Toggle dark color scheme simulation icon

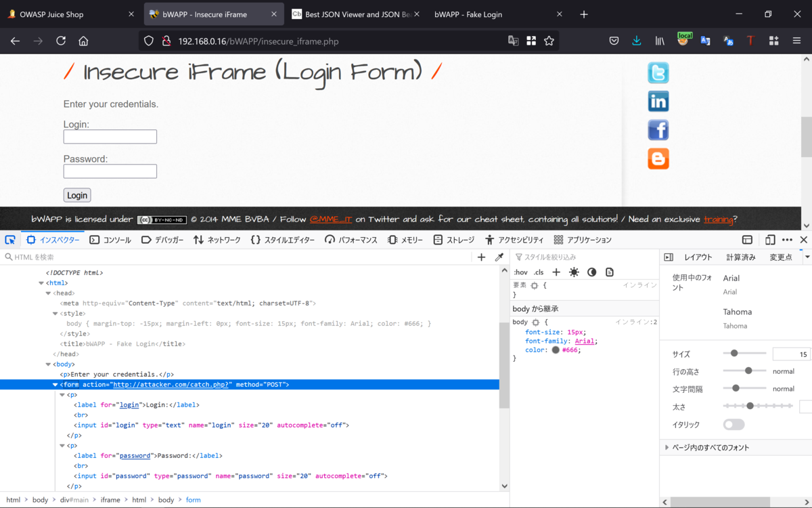591,272
